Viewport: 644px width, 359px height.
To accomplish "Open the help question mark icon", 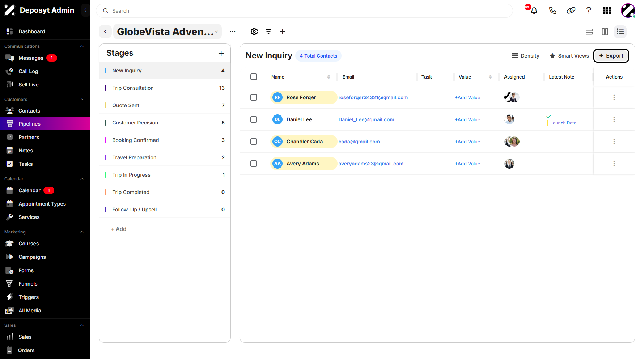I will [589, 10].
